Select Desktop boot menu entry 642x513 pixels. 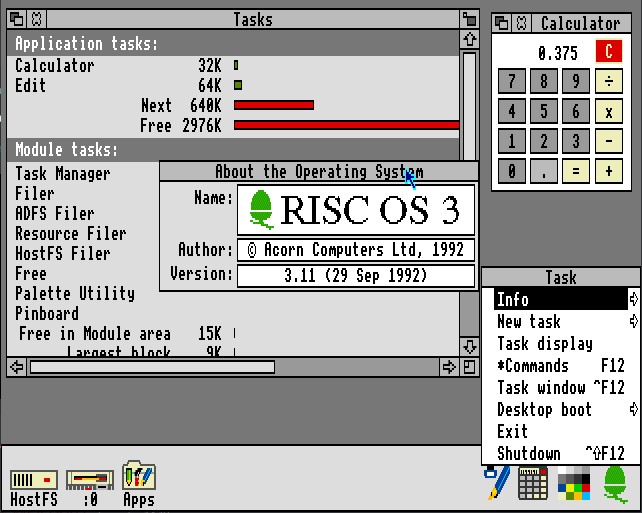click(x=561, y=409)
